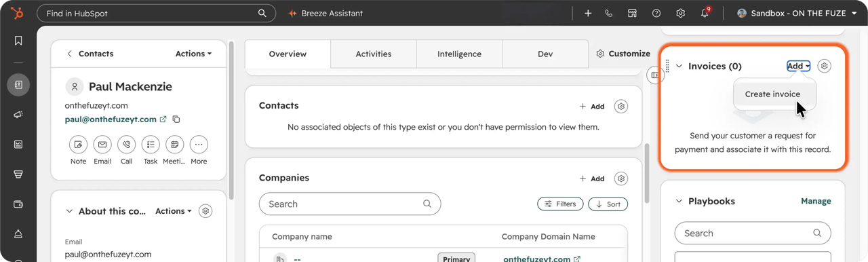Click the search magnifier in Find in HubSpot
Viewport: 868px width, 262px height.
[262, 13]
